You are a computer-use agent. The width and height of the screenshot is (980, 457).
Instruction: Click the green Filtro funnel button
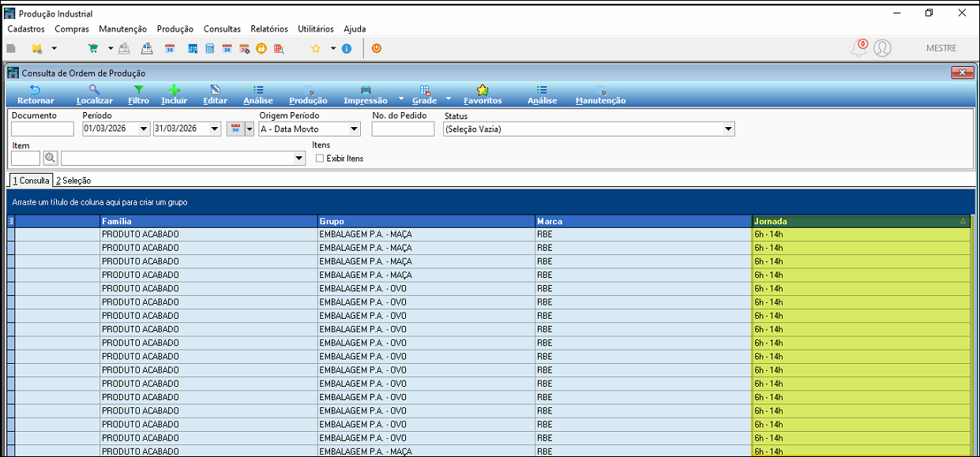pos(138,95)
